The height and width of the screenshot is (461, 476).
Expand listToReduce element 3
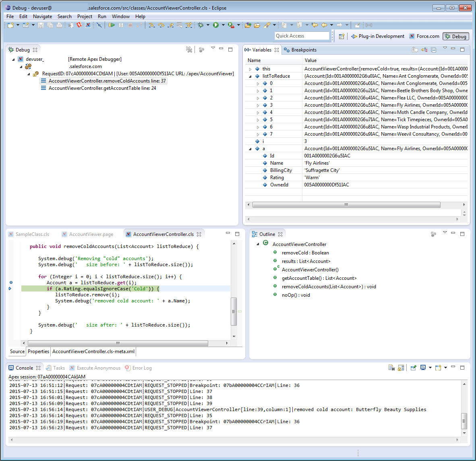click(258, 105)
